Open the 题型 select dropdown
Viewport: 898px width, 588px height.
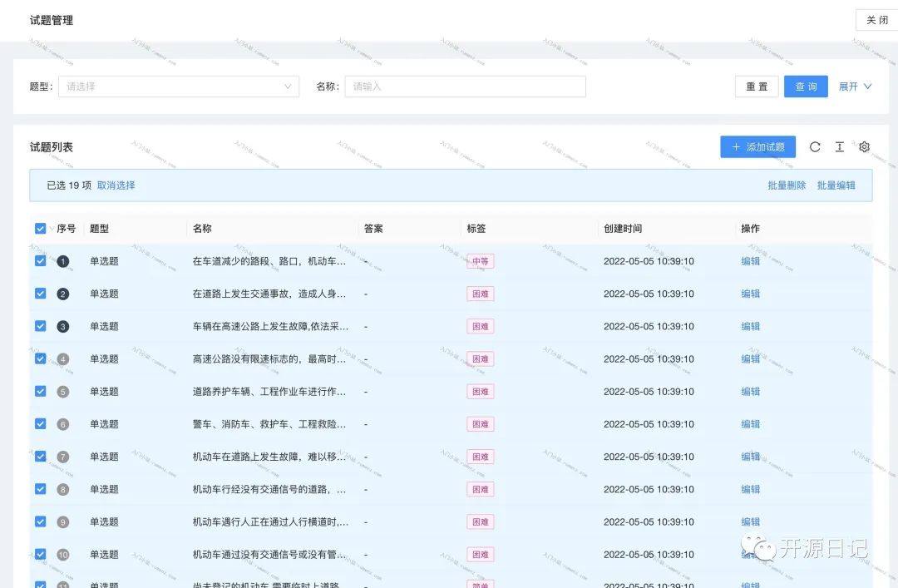[x=179, y=86]
